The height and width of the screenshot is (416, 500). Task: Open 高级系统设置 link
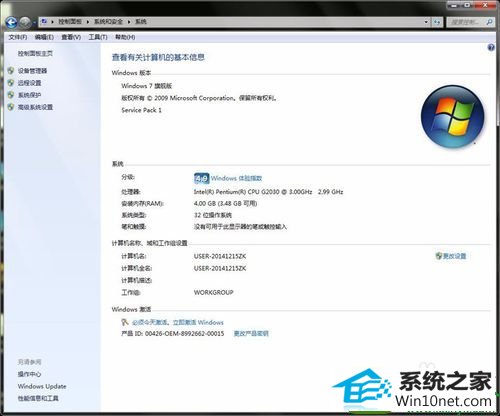35,107
